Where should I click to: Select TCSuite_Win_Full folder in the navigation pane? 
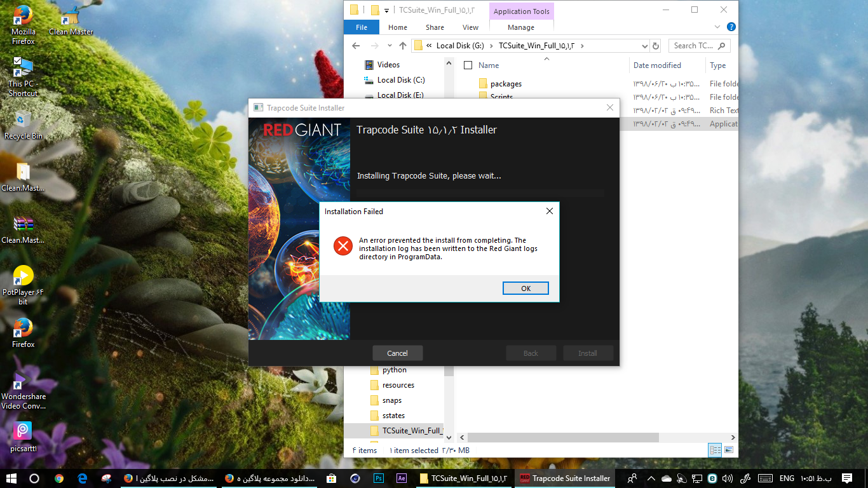coord(407,431)
